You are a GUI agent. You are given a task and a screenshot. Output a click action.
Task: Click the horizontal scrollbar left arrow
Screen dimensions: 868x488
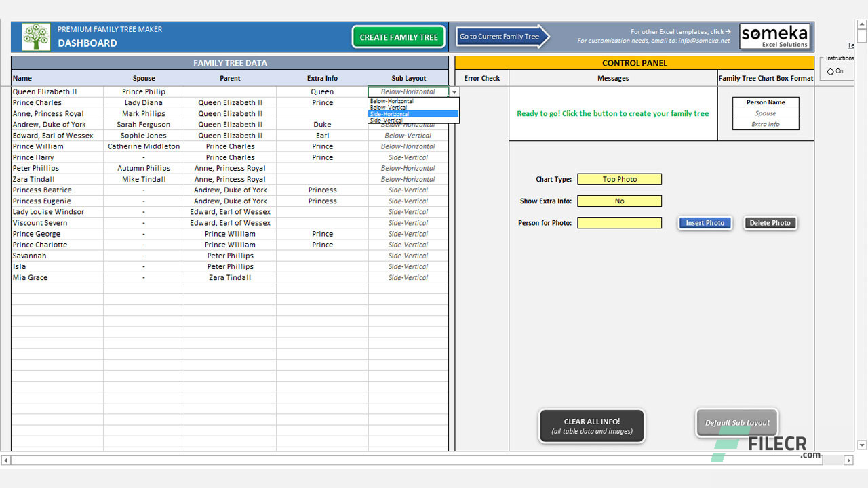point(6,460)
